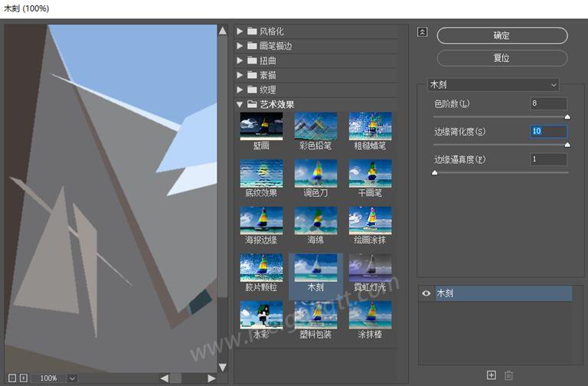Image resolution: width=588 pixels, height=386 pixels.
Task: Collapse filter gallery with double-arrow icon
Action: [423, 32]
